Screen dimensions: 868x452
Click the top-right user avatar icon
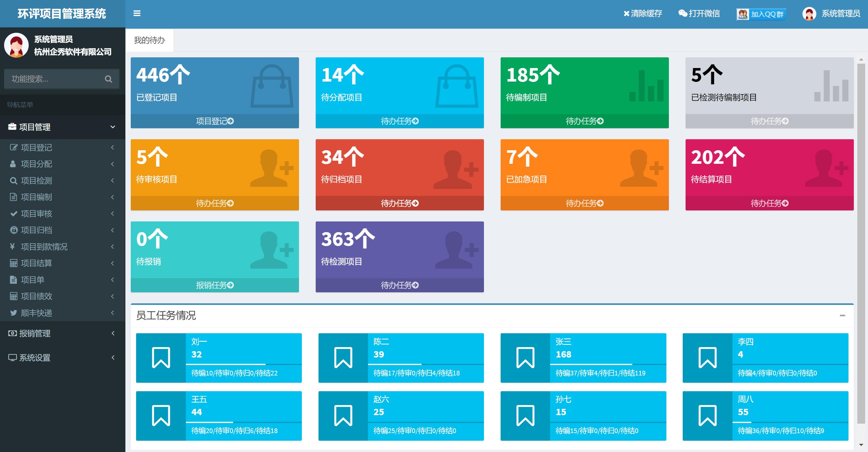tap(809, 14)
